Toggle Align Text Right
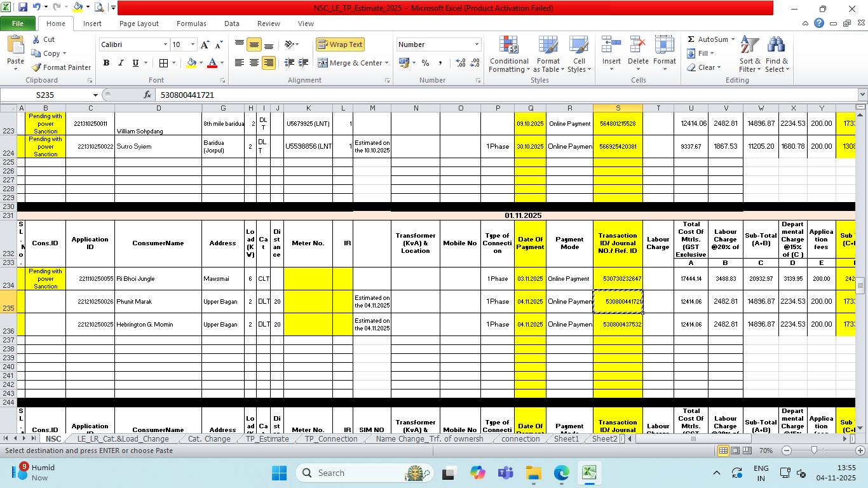The width and height of the screenshot is (868, 488). pyautogui.click(x=269, y=63)
